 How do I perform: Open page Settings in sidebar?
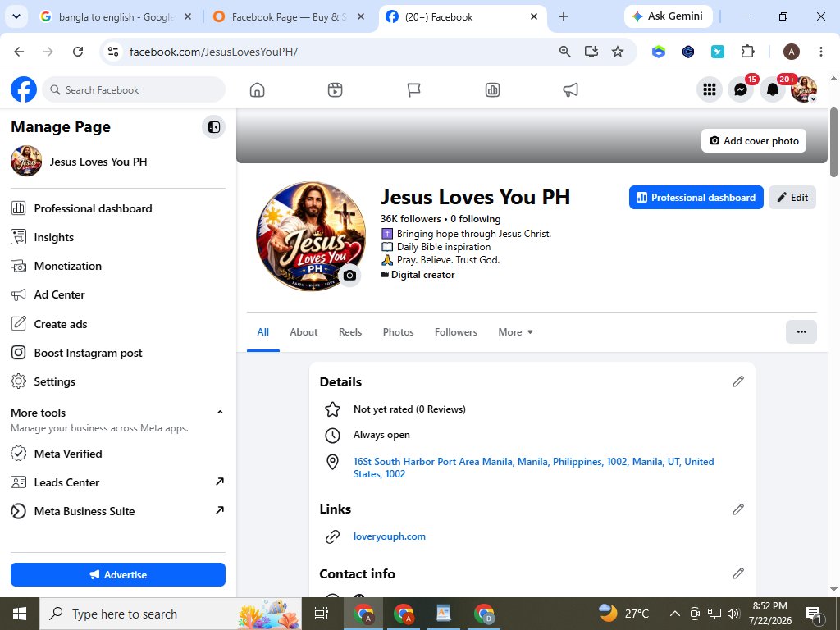pos(118,381)
